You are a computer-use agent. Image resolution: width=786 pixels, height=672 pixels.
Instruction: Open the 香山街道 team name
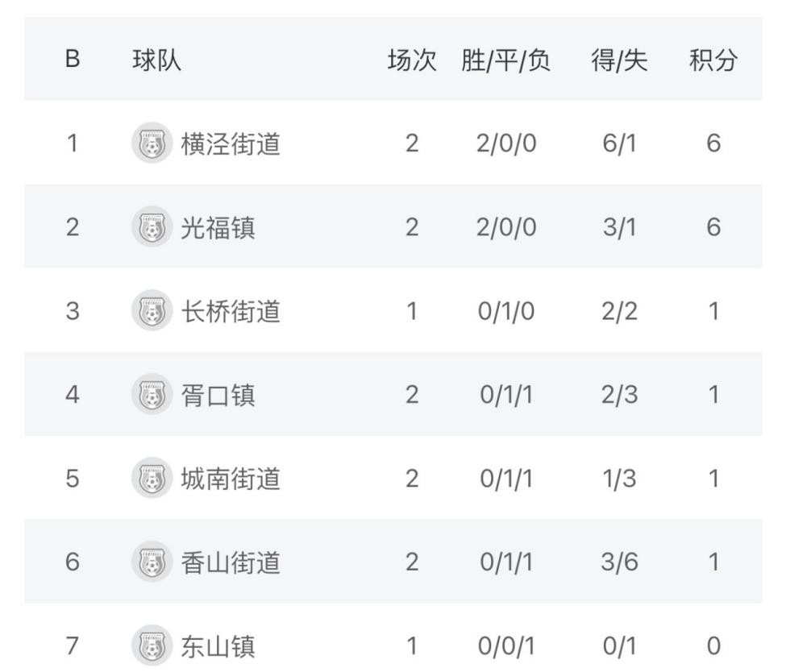230,562
